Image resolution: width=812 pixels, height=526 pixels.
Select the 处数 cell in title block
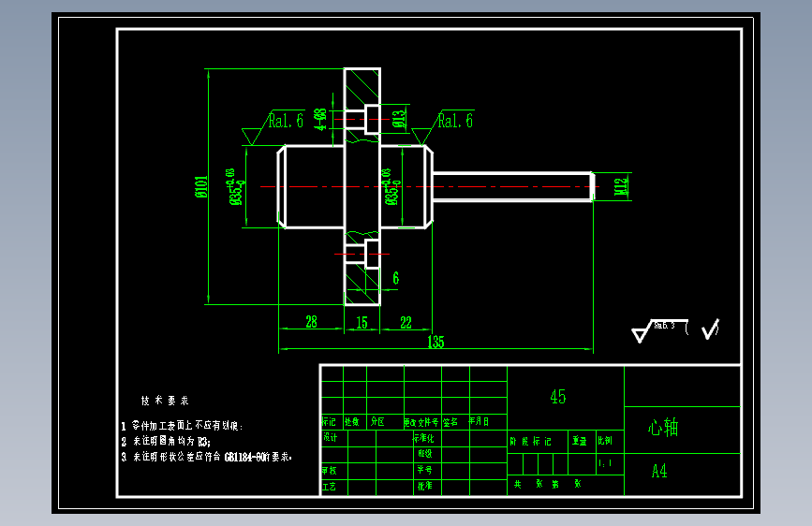coord(352,422)
